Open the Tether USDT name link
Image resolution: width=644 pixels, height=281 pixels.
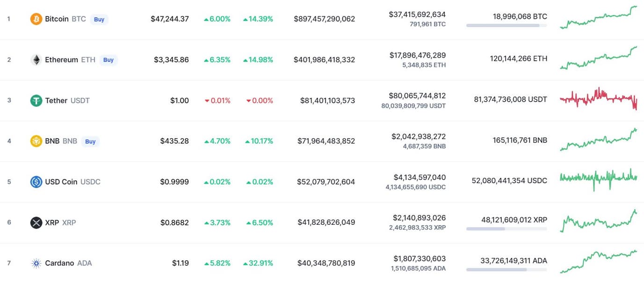[56, 101]
